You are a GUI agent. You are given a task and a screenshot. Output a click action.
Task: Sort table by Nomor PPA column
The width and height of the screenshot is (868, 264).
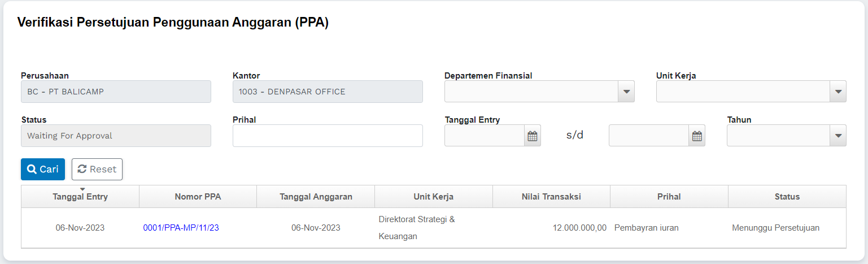click(x=198, y=197)
